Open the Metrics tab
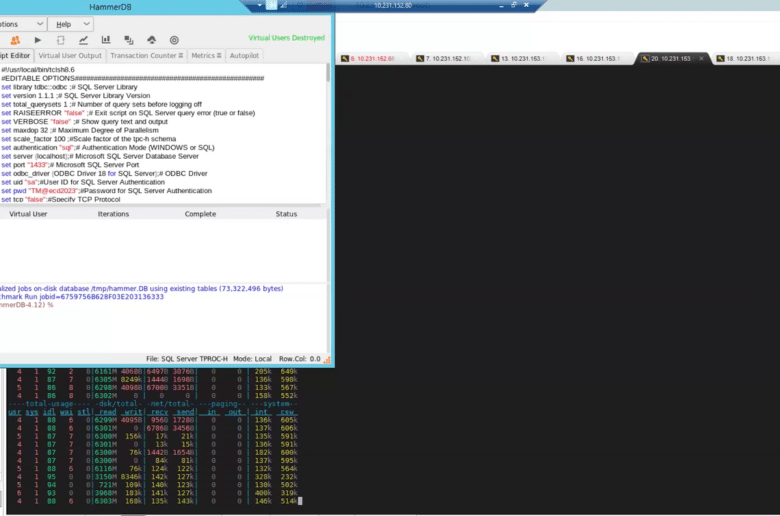 (x=206, y=55)
